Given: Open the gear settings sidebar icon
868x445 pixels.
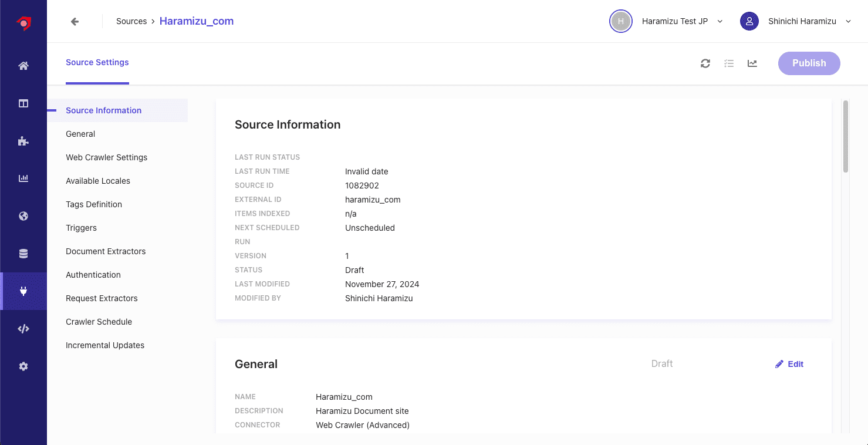Looking at the screenshot, I should tap(23, 366).
